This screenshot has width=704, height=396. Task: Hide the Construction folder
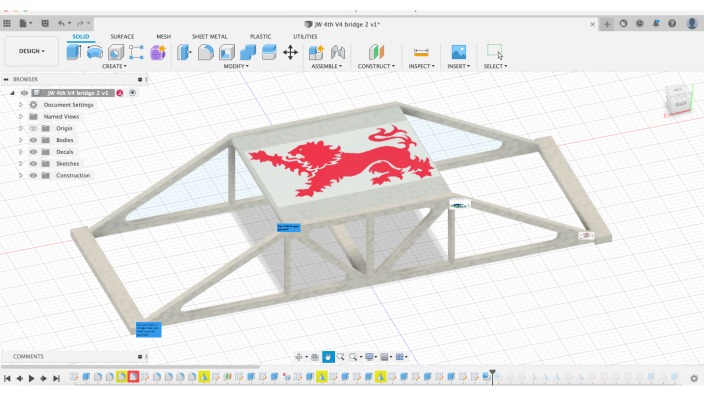pos(33,176)
